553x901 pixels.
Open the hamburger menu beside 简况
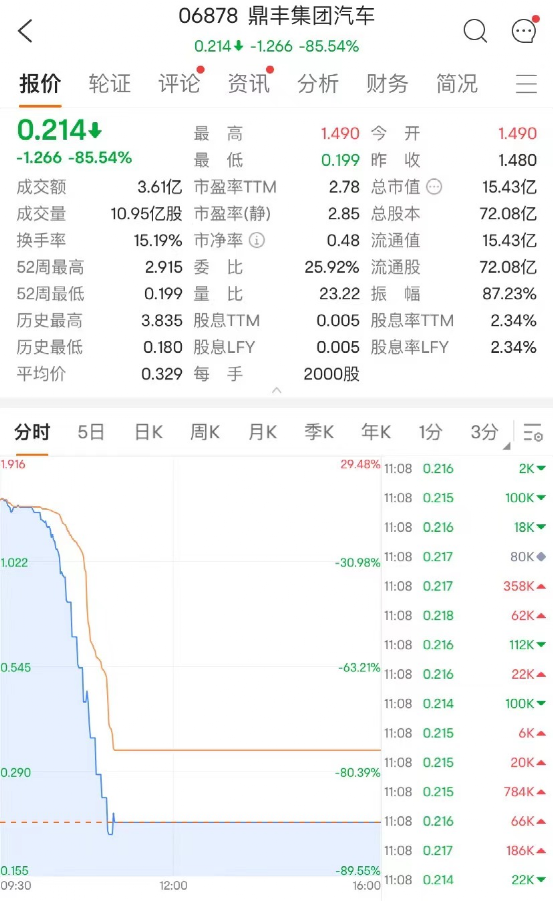pos(526,84)
